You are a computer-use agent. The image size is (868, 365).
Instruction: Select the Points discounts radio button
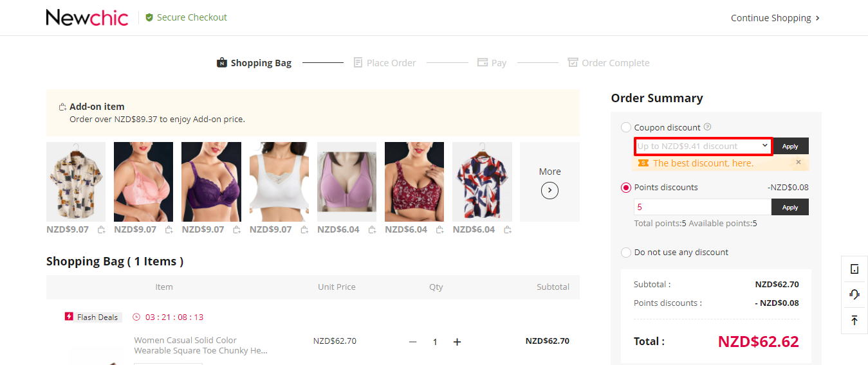pyautogui.click(x=626, y=188)
